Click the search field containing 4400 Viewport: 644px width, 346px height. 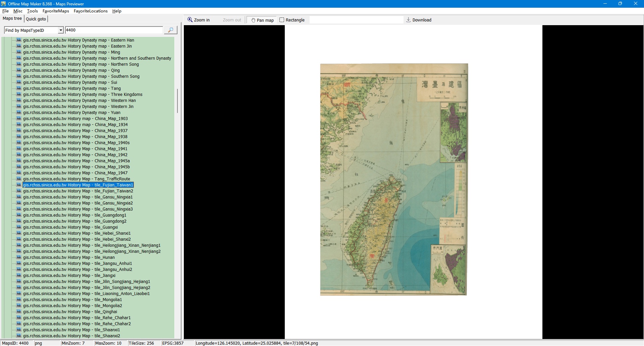pyautogui.click(x=114, y=30)
